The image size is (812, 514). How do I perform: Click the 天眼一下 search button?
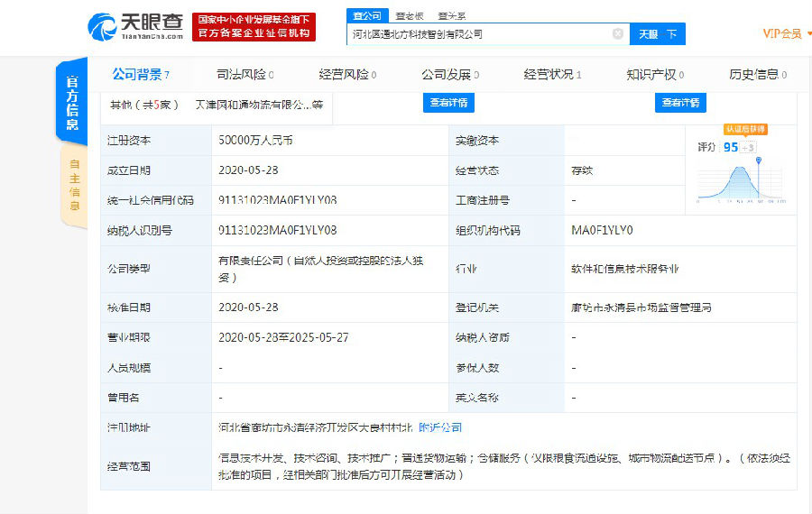point(658,34)
